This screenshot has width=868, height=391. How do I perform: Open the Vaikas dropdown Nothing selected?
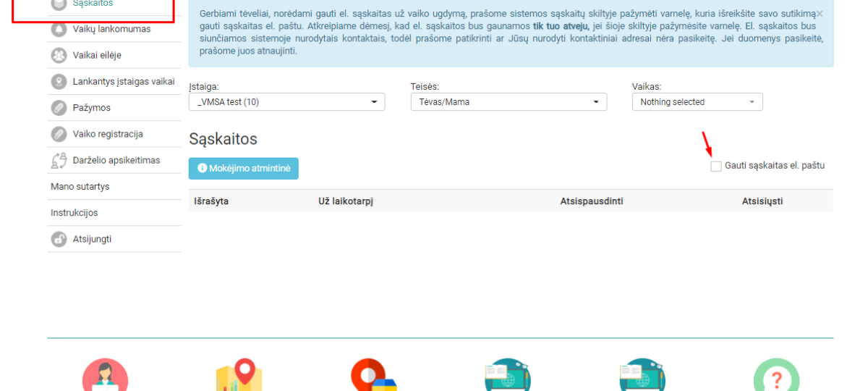pyautogui.click(x=697, y=102)
